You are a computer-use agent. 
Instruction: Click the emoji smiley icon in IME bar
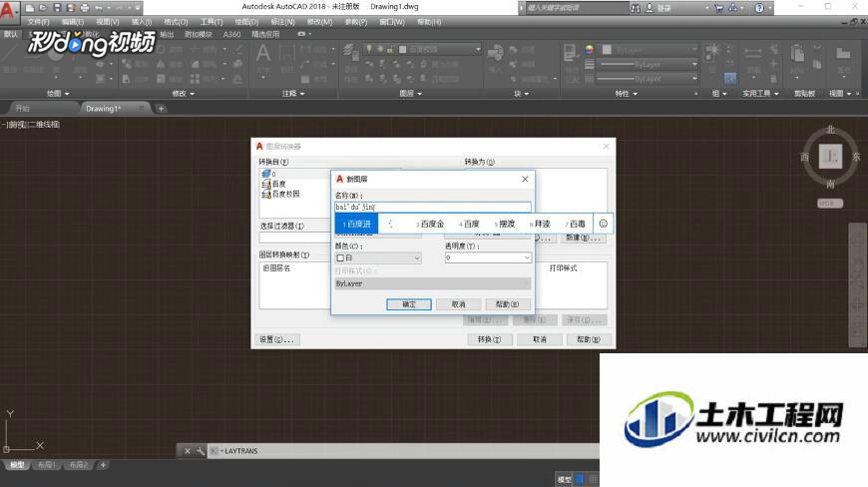[603, 224]
